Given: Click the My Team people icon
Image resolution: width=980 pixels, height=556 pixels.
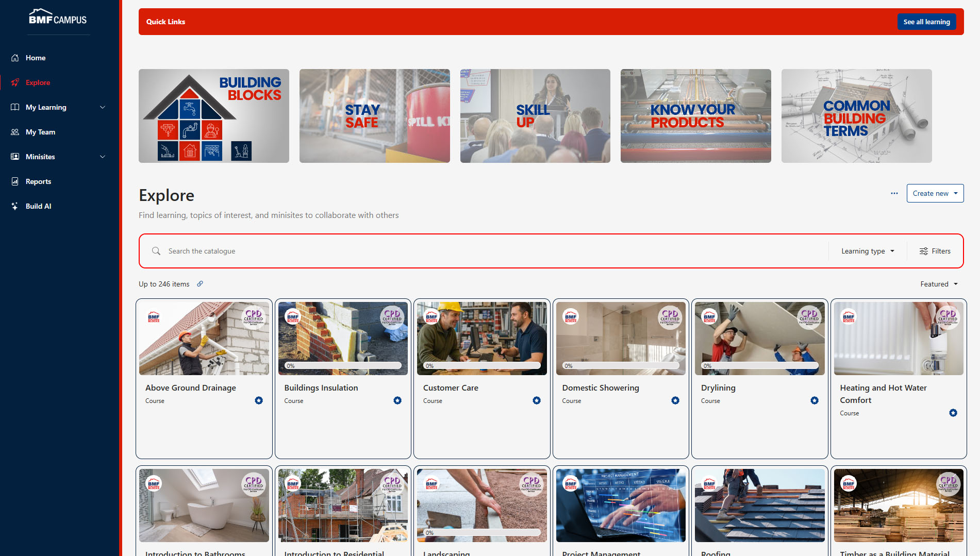Looking at the screenshot, I should 15,132.
